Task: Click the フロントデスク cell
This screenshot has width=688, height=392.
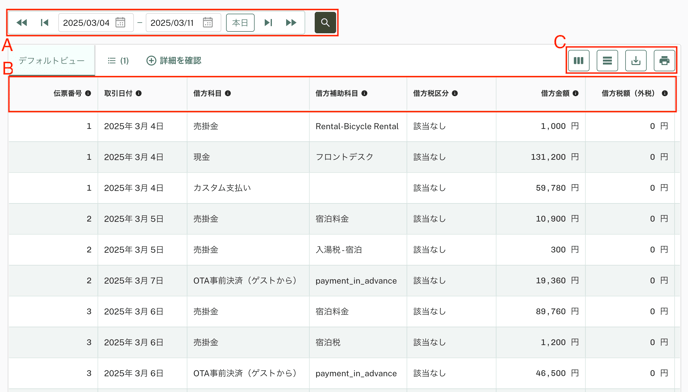Action: [x=358, y=157]
